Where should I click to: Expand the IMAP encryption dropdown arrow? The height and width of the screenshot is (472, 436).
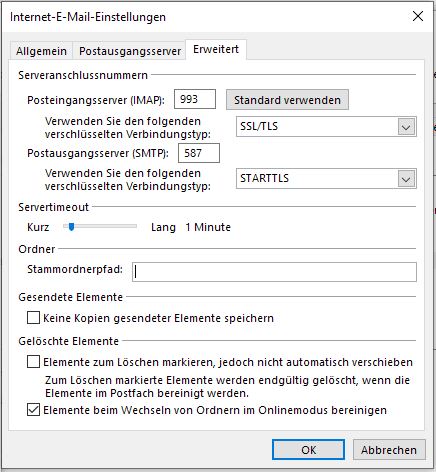coord(406,127)
